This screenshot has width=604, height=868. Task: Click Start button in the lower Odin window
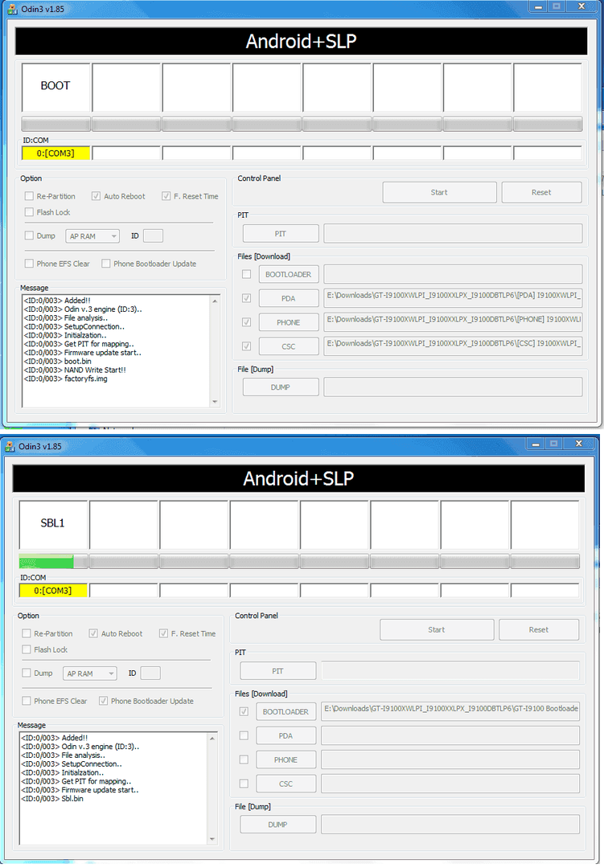(x=437, y=630)
